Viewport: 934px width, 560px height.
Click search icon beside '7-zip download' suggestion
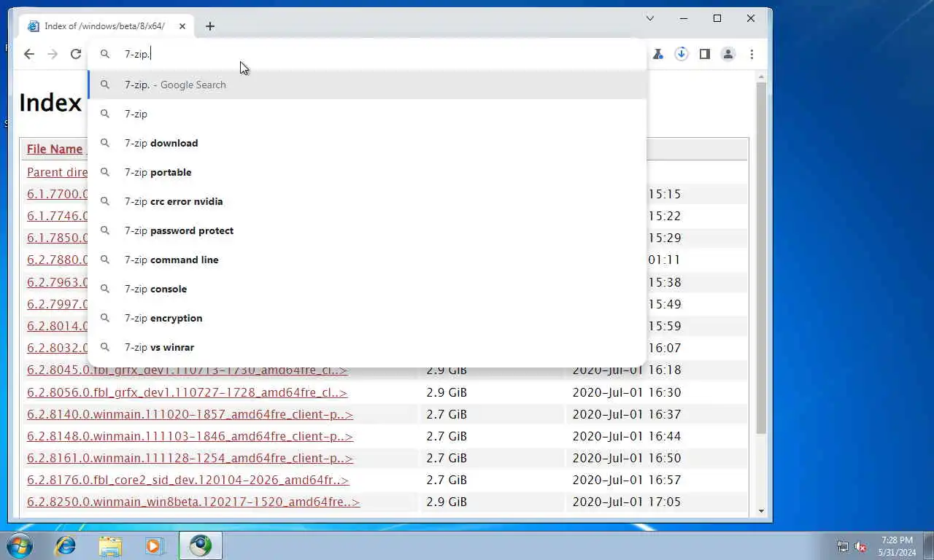pos(105,143)
